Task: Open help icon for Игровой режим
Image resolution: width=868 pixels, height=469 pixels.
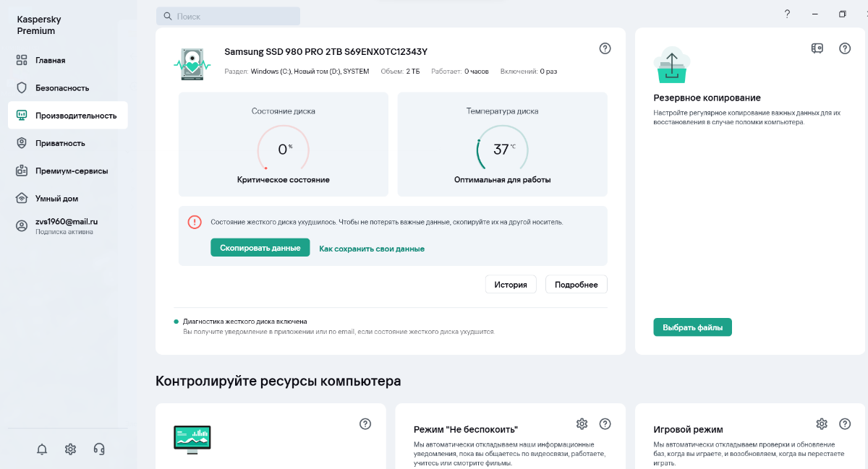Action: [844, 424]
